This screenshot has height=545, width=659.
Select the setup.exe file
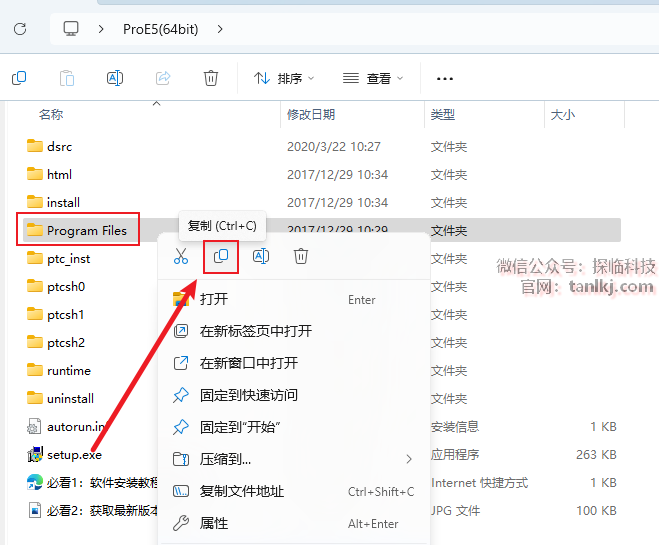[x=74, y=455]
